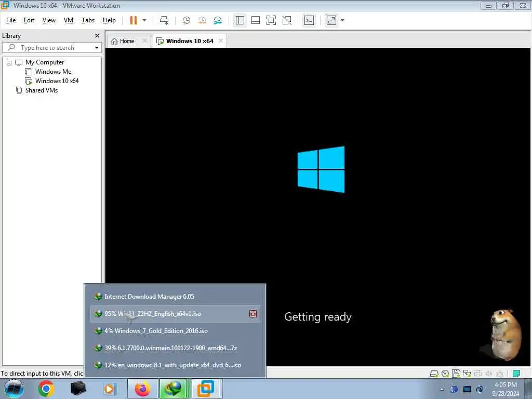Open the console view icon

[309, 20]
